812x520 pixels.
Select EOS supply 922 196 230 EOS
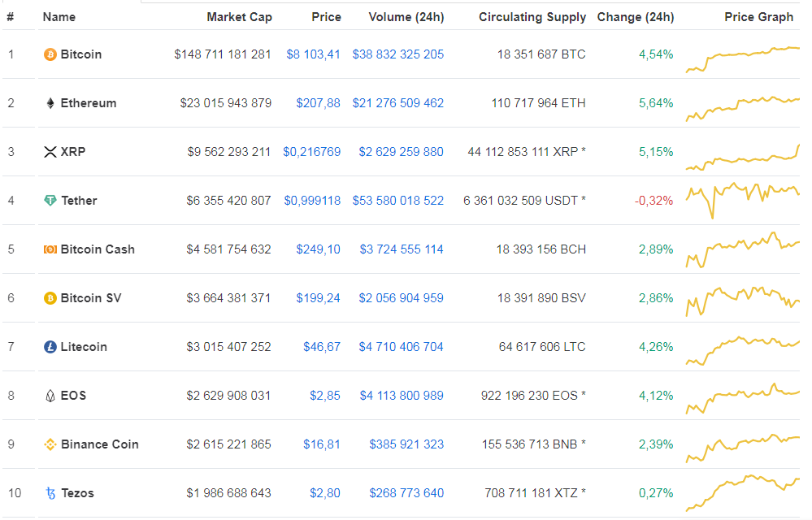coord(529,396)
